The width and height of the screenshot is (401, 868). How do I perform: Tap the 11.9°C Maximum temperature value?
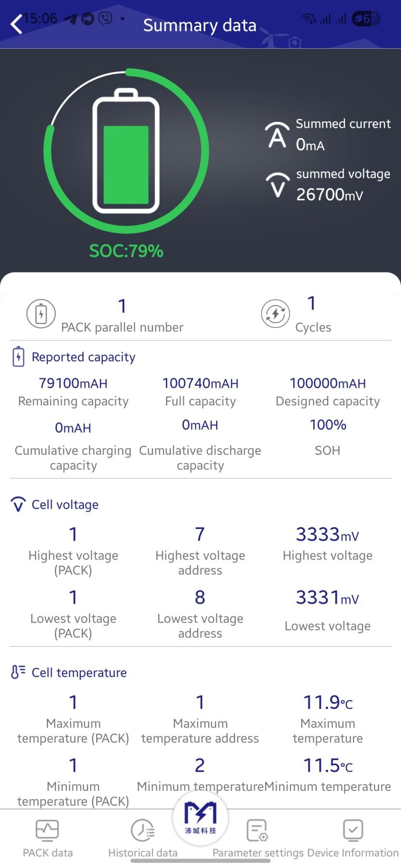pos(328,703)
